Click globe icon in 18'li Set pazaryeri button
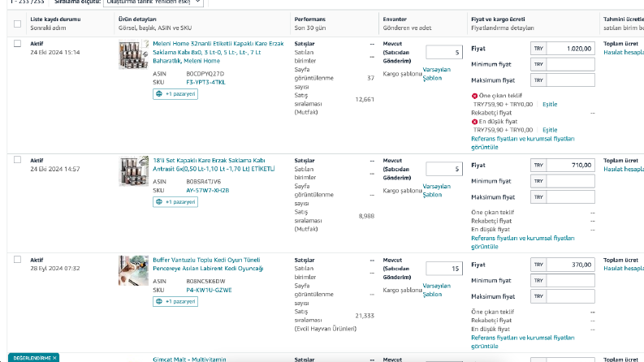This screenshot has width=644, height=362. click(159, 202)
